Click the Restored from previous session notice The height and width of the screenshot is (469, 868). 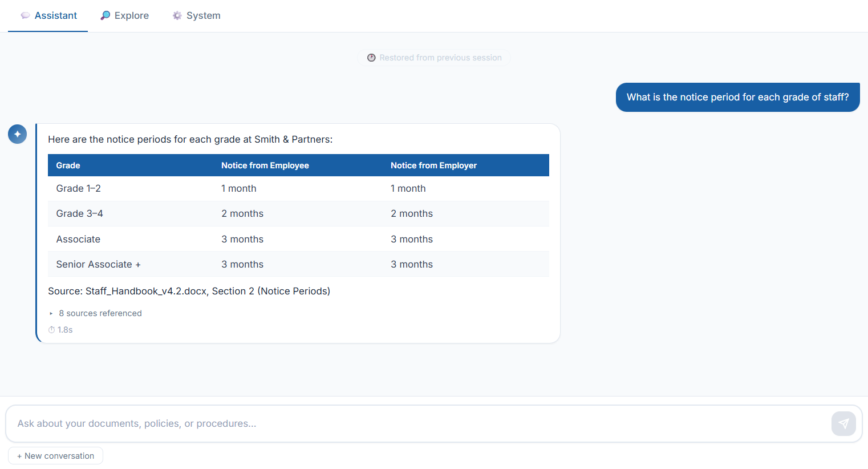pyautogui.click(x=434, y=58)
